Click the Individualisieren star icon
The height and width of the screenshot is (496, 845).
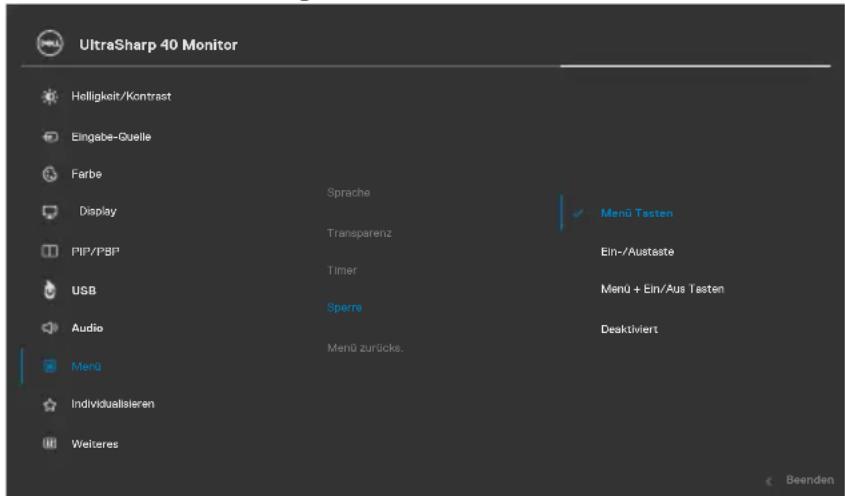[50, 404]
